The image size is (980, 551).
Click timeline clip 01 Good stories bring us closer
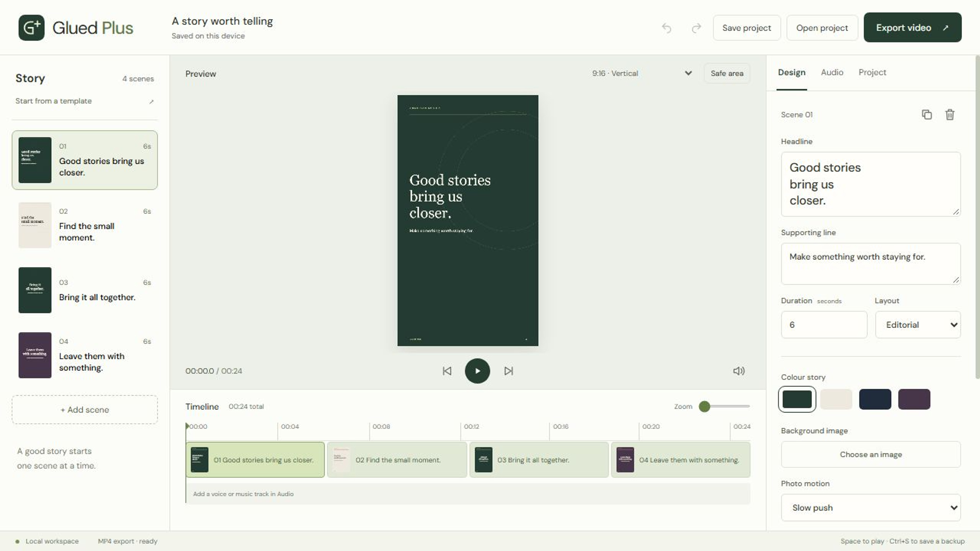[x=255, y=460]
